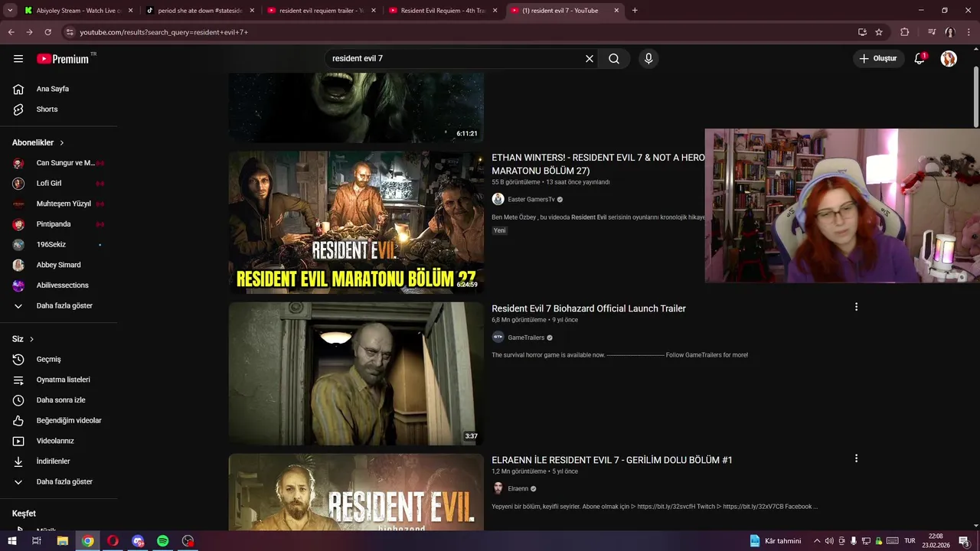This screenshot has height=551, width=980.
Task: Open the Easter GamersTv channel
Action: point(531,200)
